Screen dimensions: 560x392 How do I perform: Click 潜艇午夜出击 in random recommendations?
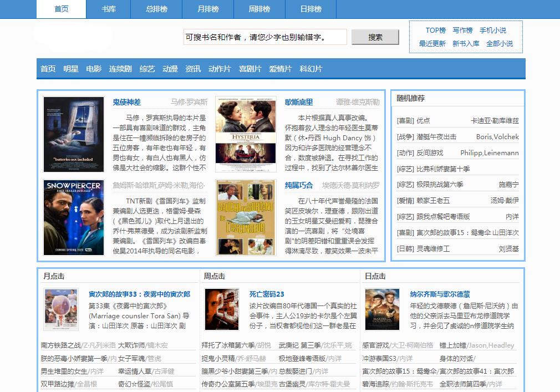tap(436, 137)
